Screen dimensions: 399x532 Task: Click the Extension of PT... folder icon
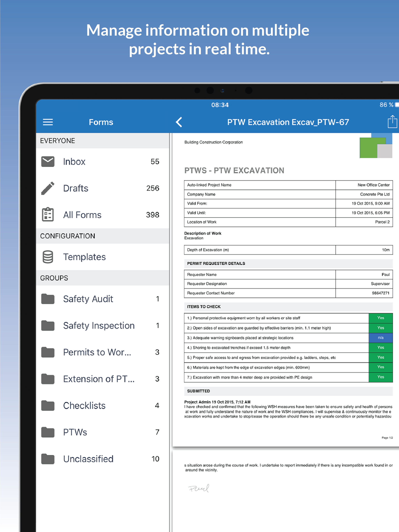[x=48, y=379]
